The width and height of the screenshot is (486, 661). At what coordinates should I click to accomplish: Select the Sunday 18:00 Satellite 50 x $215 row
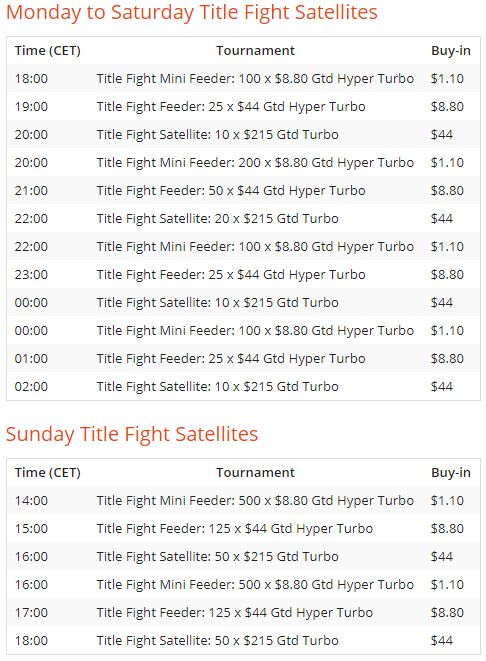coord(243,640)
